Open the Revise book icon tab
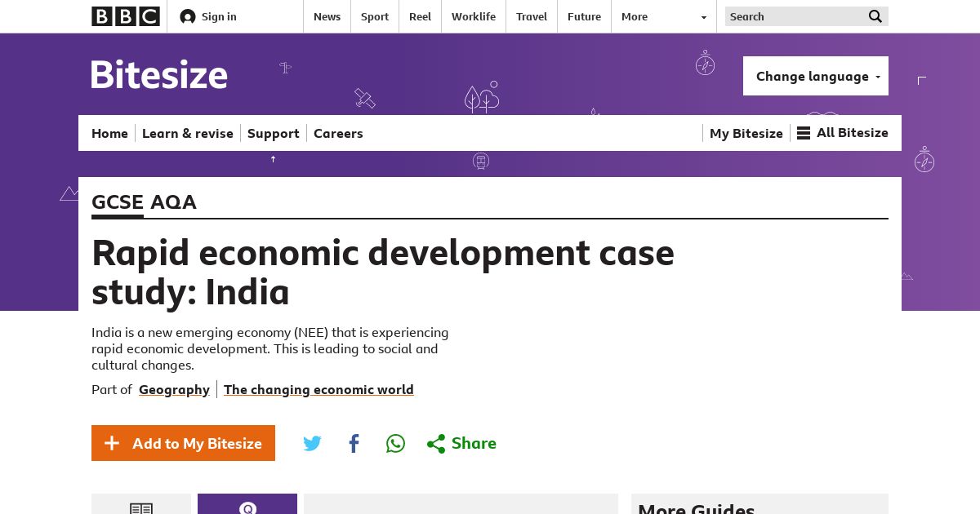Image resolution: width=980 pixels, height=514 pixels. coord(141,508)
